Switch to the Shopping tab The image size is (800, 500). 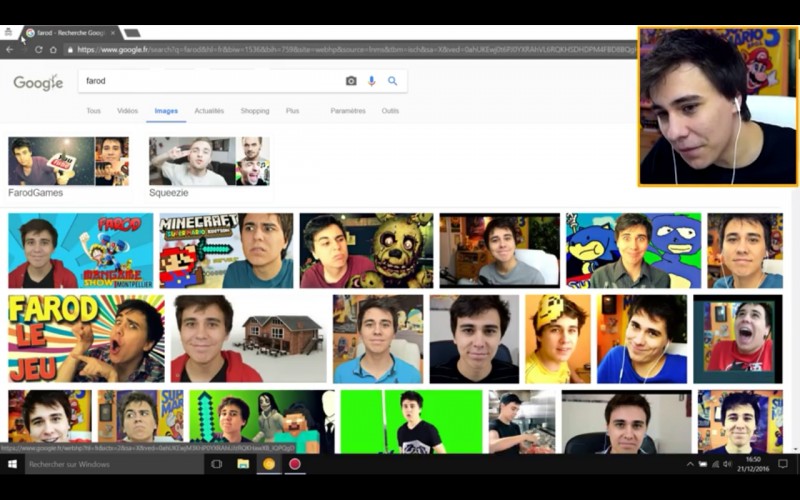pos(255,111)
